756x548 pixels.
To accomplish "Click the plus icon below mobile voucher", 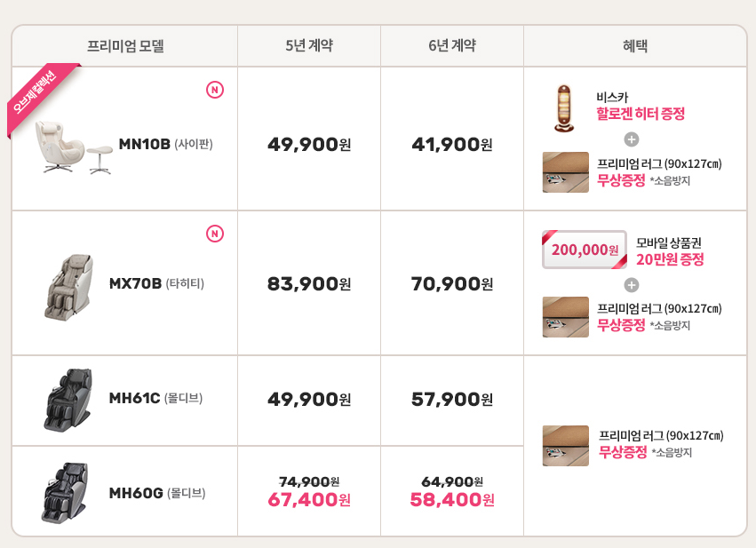I will click(x=632, y=284).
